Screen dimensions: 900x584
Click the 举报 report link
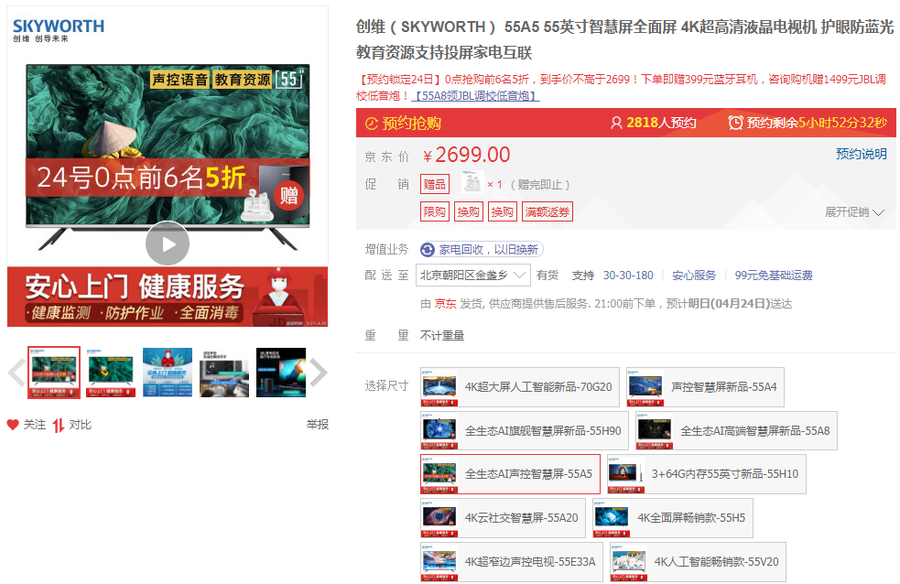317,425
